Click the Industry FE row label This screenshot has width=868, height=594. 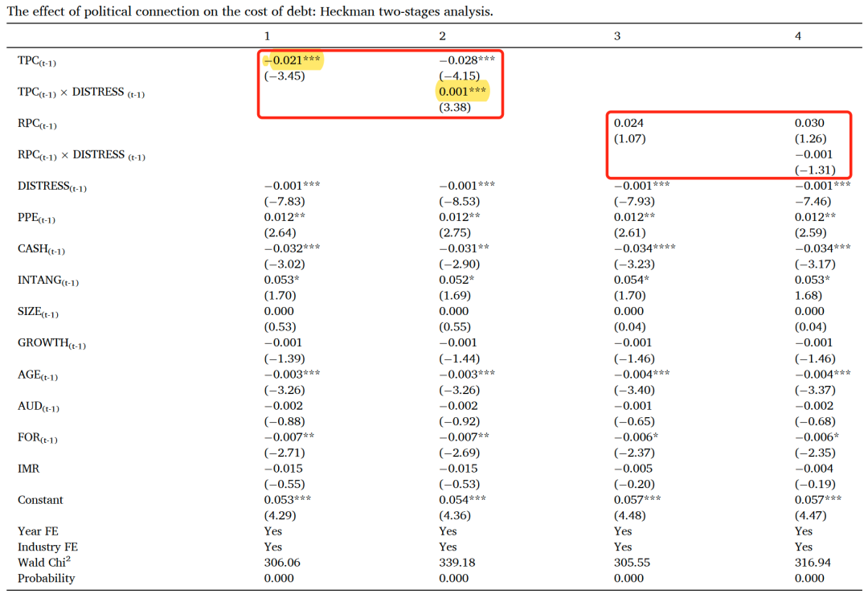point(47,547)
